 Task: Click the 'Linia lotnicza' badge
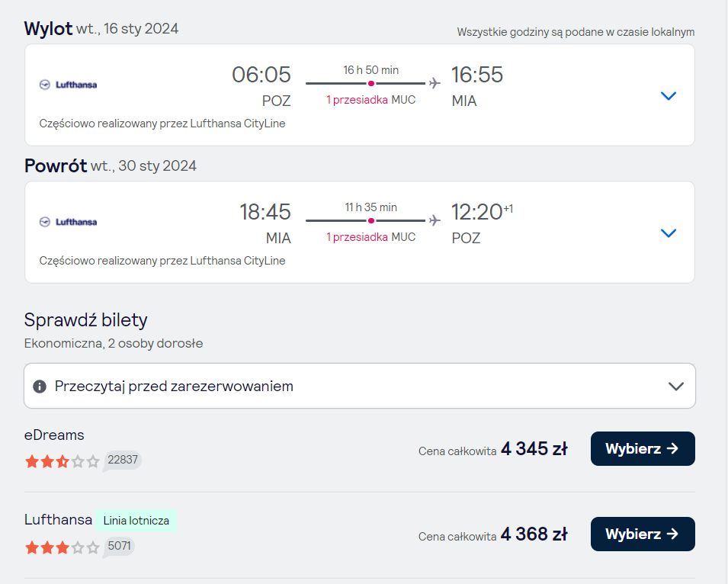click(x=136, y=521)
